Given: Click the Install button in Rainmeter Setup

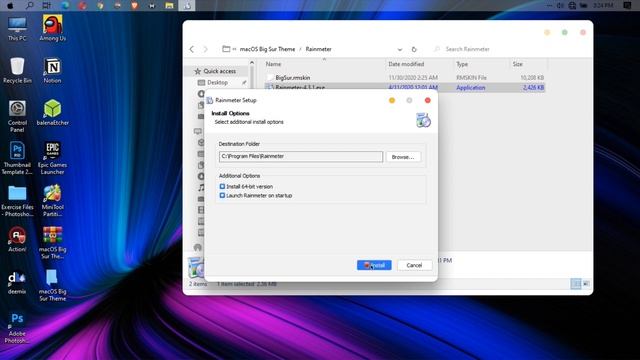Looking at the screenshot, I should click(x=374, y=265).
